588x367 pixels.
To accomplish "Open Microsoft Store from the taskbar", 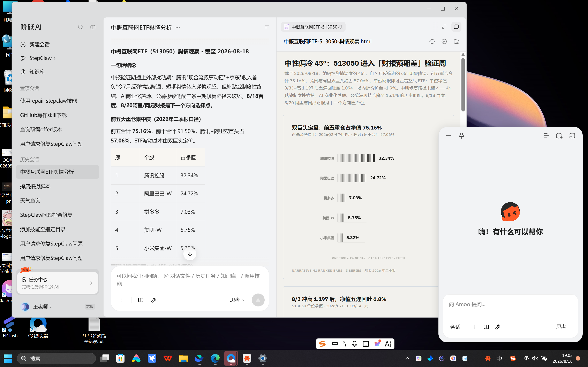I will [x=120, y=359].
